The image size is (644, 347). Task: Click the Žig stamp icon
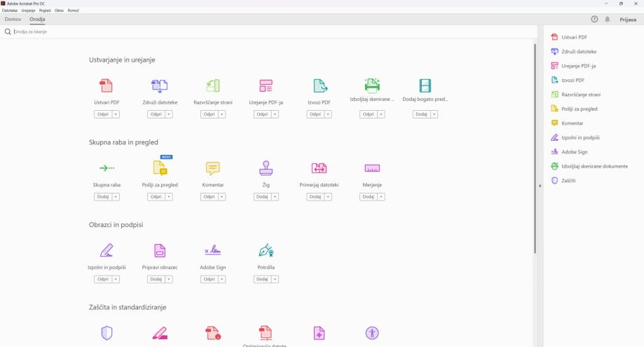(266, 168)
